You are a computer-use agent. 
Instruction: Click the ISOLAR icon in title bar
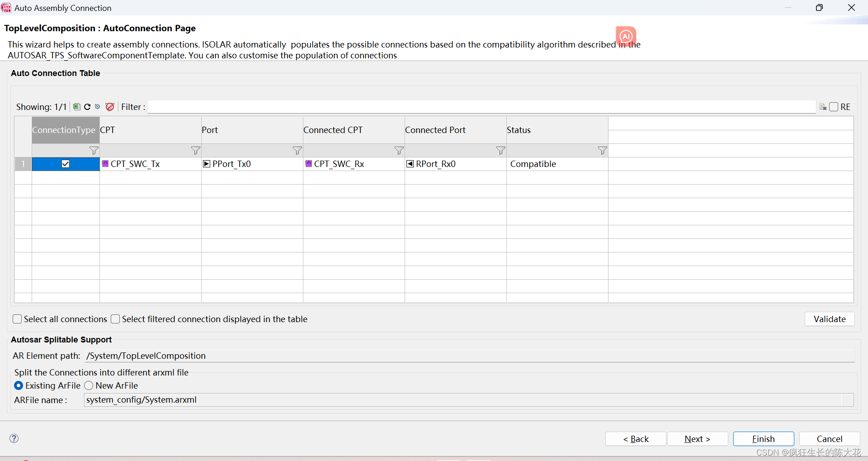pyautogui.click(x=6, y=8)
